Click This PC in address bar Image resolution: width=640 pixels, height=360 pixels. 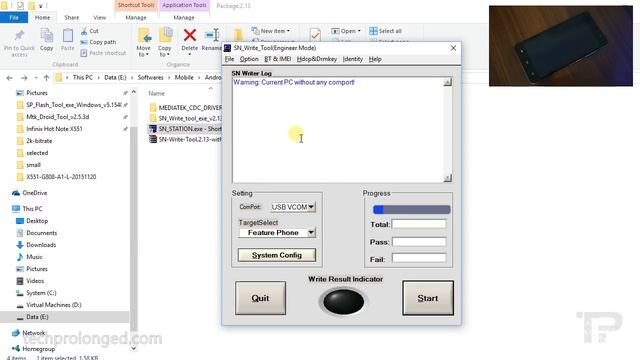(x=82, y=77)
